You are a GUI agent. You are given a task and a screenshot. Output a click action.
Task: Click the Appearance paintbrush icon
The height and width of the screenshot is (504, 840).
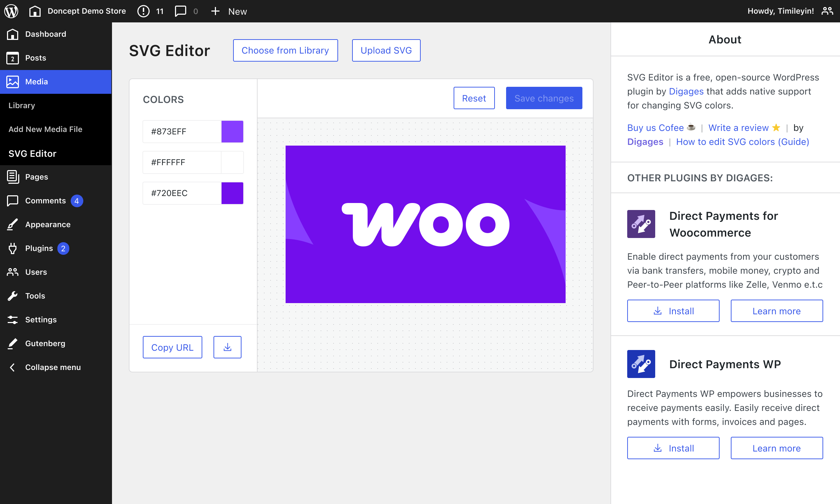pyautogui.click(x=13, y=224)
